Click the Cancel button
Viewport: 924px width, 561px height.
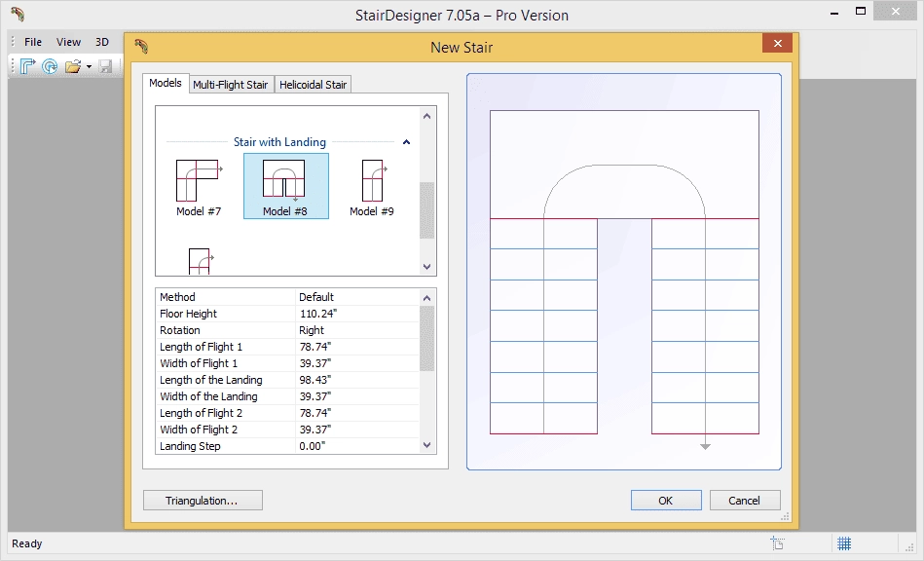click(x=745, y=501)
